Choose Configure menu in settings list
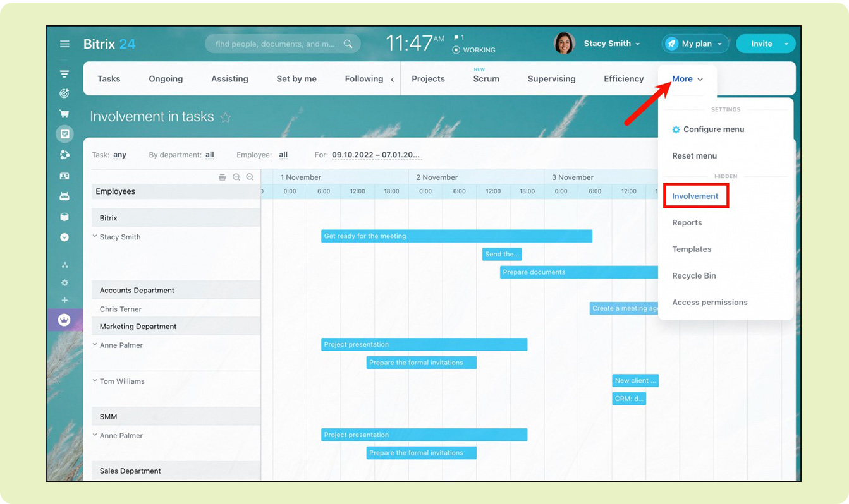The image size is (849, 504). point(713,129)
